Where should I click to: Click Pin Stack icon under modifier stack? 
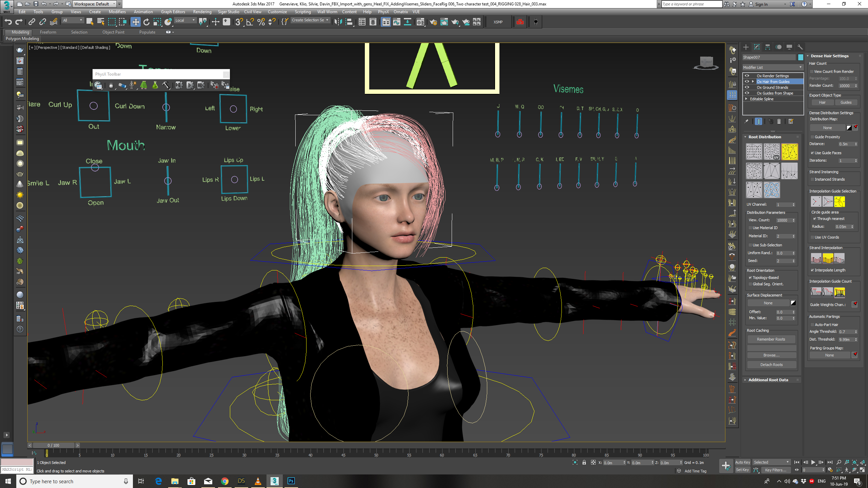click(x=746, y=121)
